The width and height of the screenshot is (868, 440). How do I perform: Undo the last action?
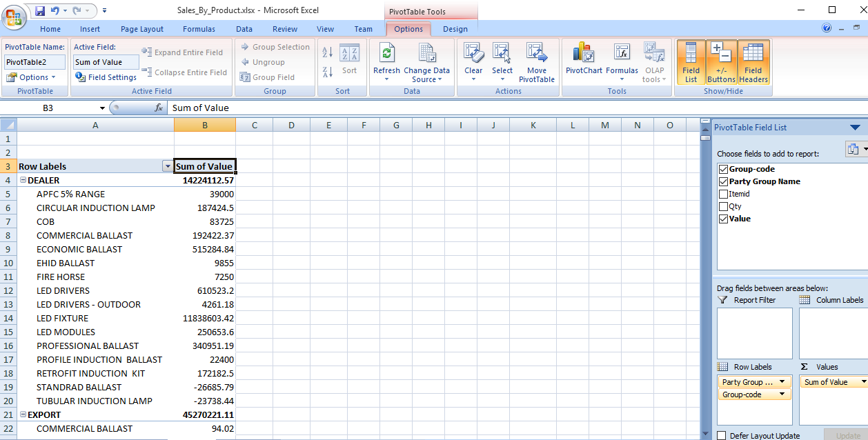click(55, 10)
